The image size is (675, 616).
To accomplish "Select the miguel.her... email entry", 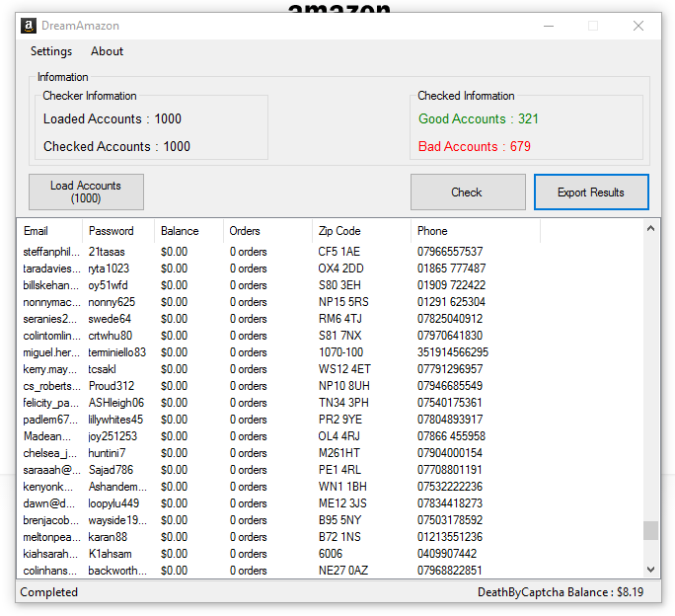I will tap(51, 352).
